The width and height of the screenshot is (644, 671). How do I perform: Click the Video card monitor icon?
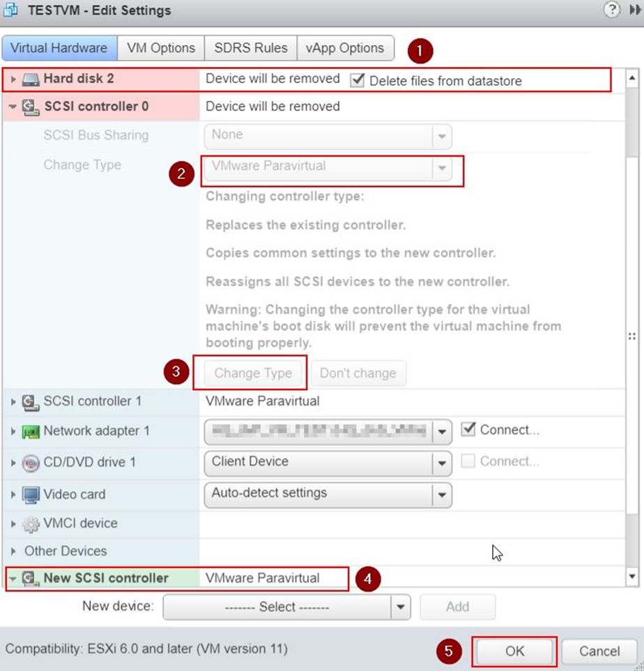tap(31, 495)
